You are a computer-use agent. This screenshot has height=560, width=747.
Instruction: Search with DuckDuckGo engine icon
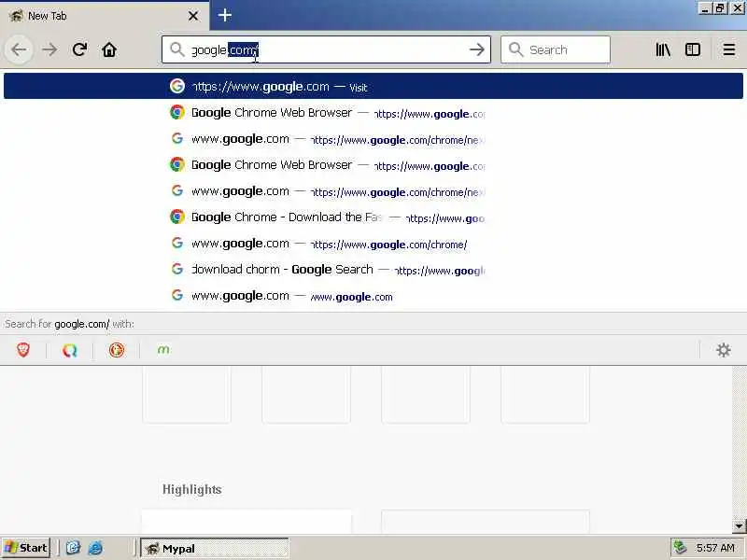117,350
